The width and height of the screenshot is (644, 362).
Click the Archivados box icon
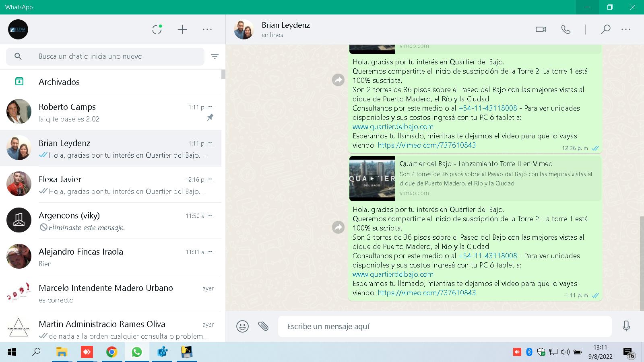(19, 82)
